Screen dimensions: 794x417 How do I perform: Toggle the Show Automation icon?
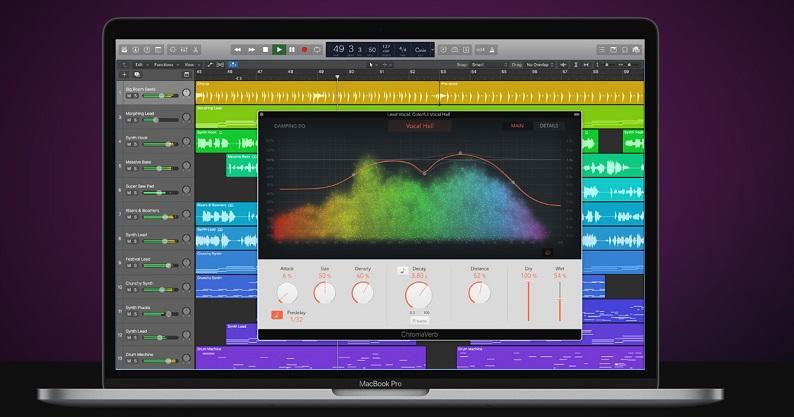(210, 65)
